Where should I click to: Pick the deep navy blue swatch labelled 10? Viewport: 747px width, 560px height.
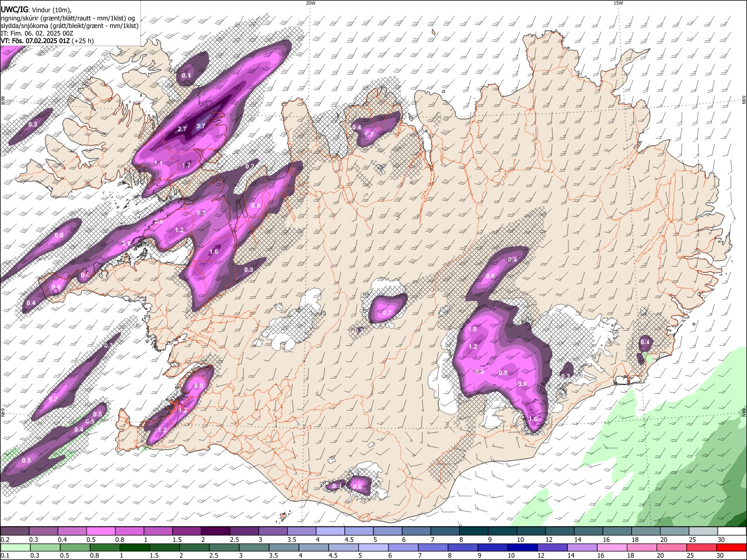522,547
